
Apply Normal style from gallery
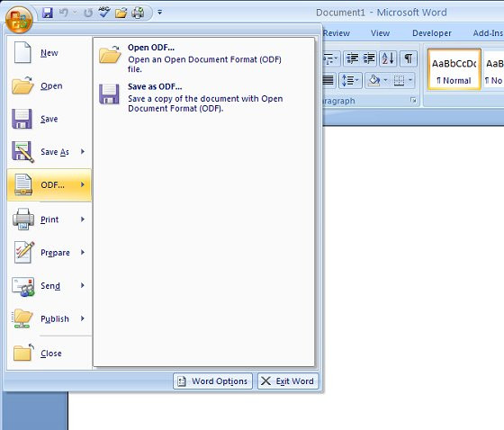(454, 69)
